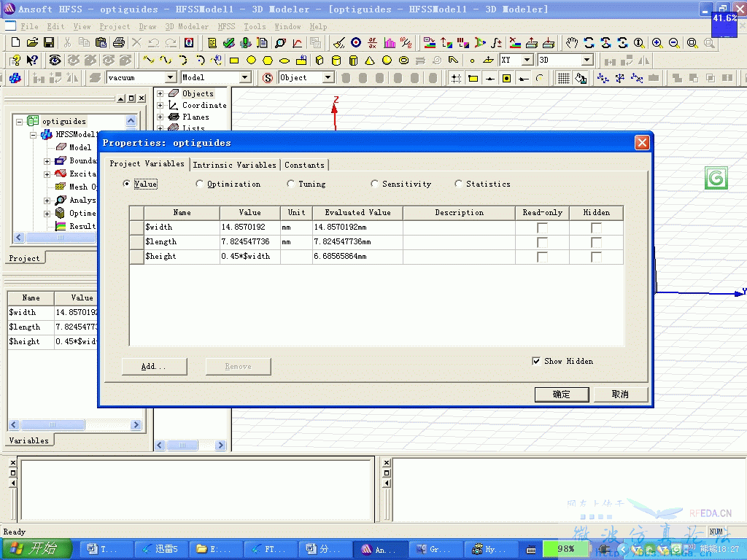Image resolution: width=747 pixels, height=560 pixels.
Task: Click the Zoom Out magnifier icon
Action: [674, 43]
